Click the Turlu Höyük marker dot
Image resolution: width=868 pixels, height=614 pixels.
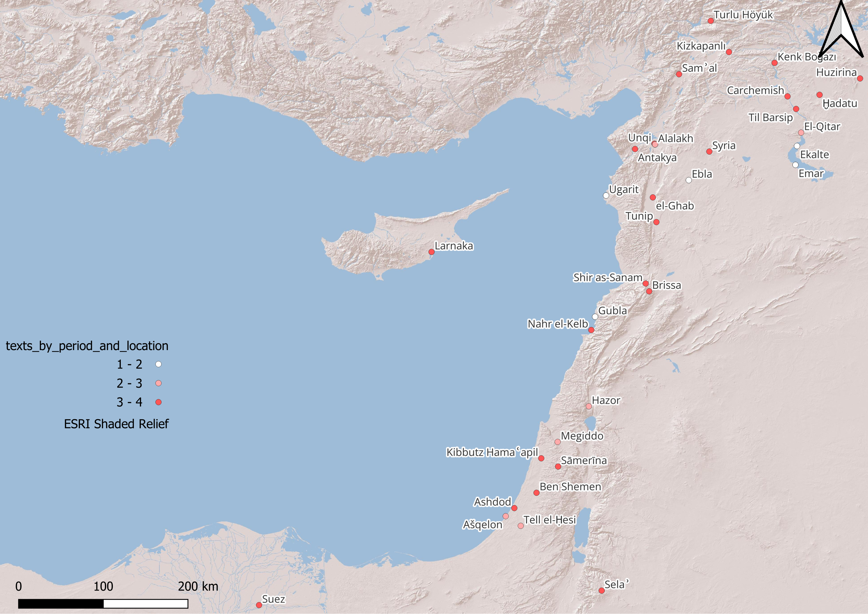(711, 21)
